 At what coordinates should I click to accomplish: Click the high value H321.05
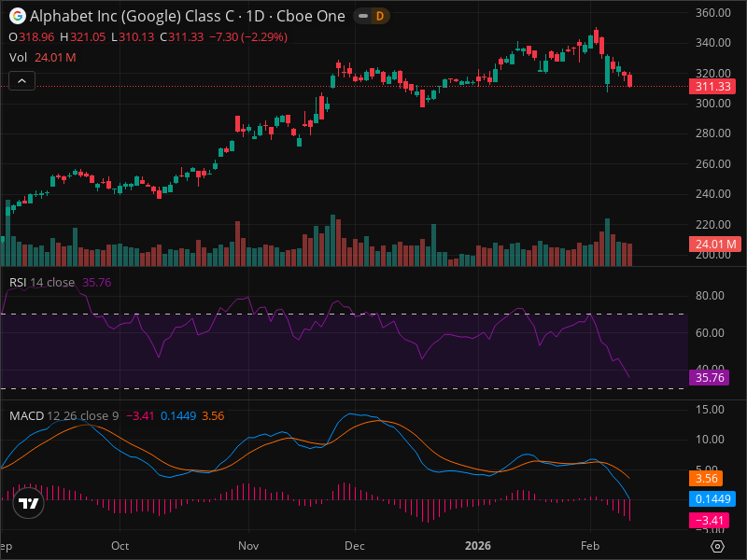(82, 37)
